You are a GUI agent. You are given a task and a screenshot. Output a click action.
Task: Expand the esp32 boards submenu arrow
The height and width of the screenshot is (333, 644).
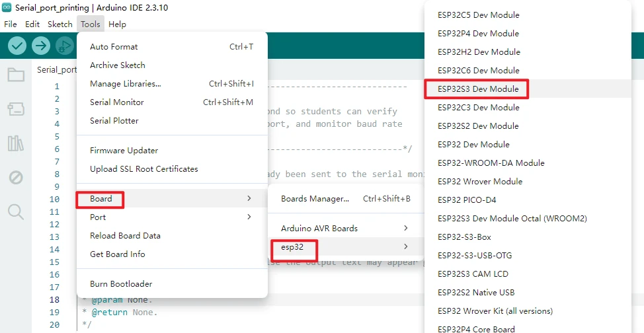pyautogui.click(x=406, y=246)
